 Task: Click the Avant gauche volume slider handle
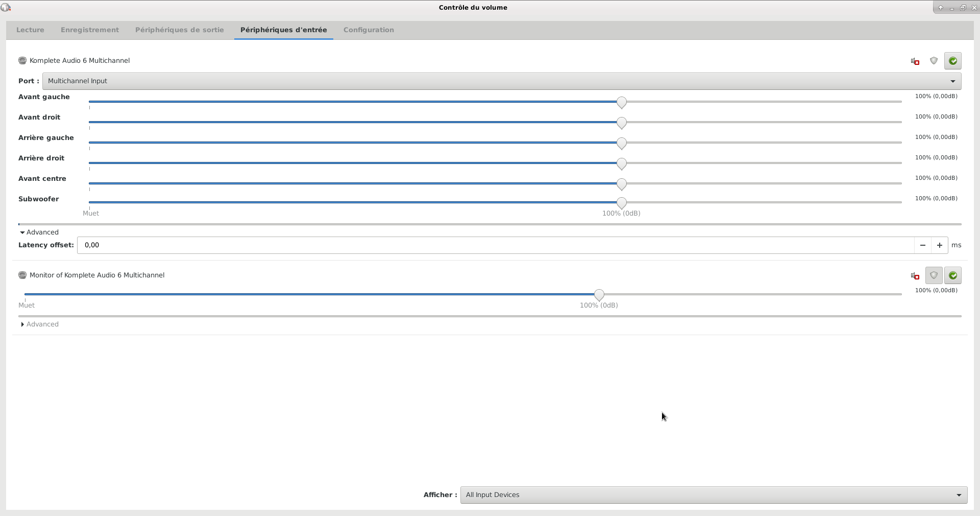[621, 103]
